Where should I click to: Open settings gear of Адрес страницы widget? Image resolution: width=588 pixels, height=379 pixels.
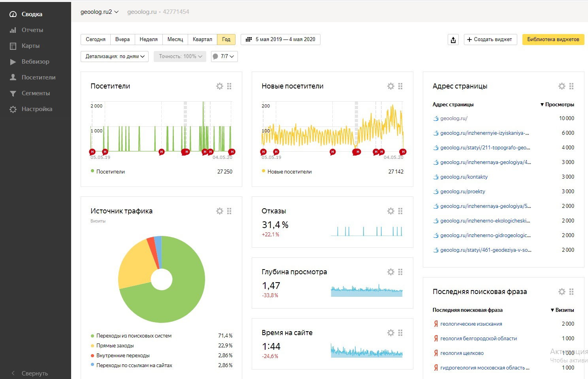[562, 86]
